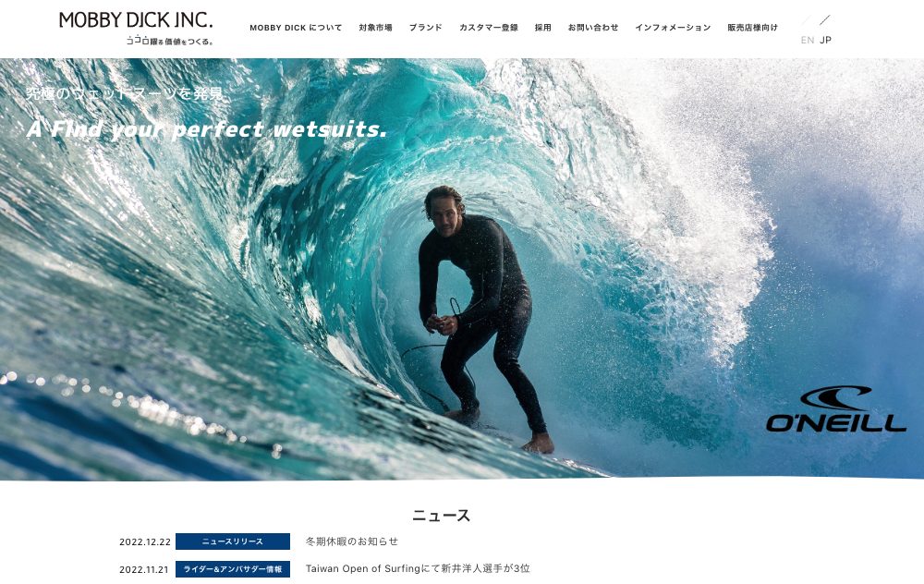
Task: Click the O'NEILL brand logo
Action: click(835, 409)
